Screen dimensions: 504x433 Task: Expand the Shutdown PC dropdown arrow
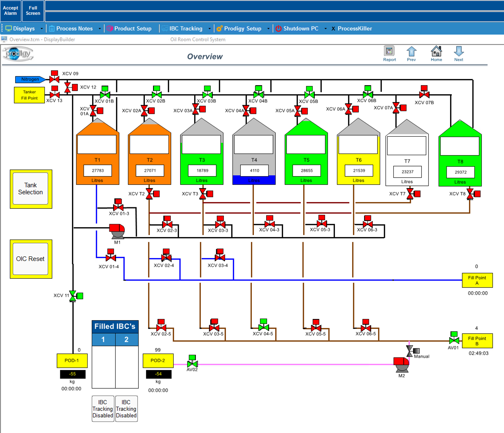click(x=325, y=29)
